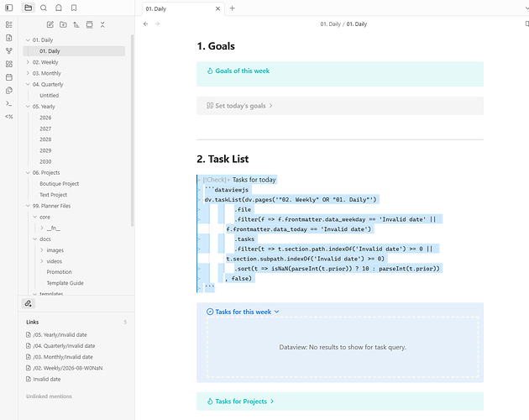This screenshot has width=529, height=420.
Task: Collapse all folders icon
Action: [102, 24]
